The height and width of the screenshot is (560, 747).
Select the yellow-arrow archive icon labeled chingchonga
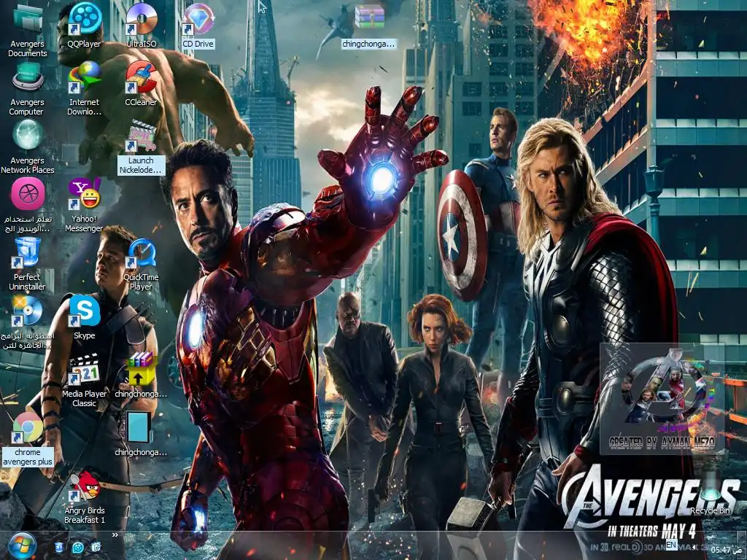pos(141,376)
